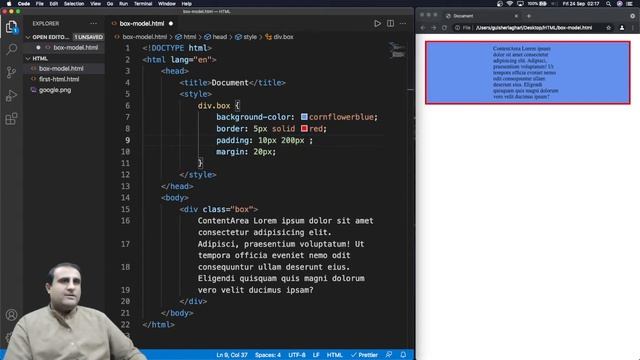Open the Accounts menu icon
640x360 pixels.
click(x=11, y=315)
